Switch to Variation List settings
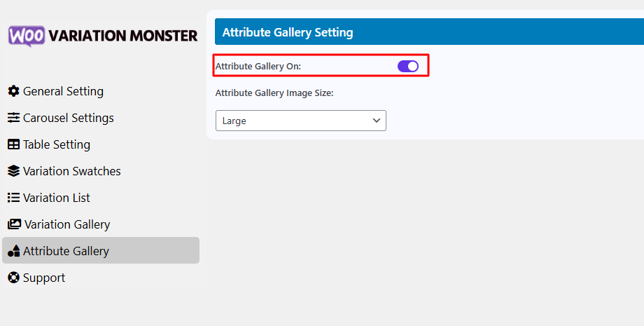 point(56,198)
